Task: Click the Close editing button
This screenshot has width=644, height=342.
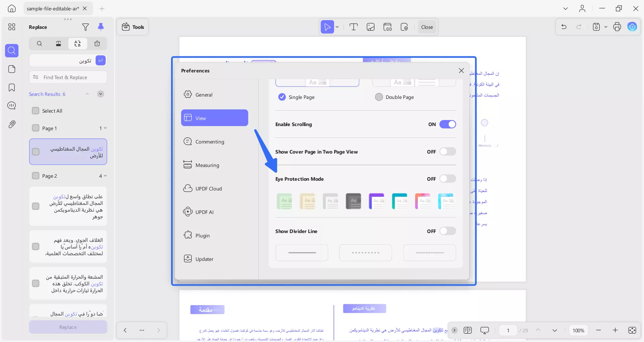Action: [427, 27]
